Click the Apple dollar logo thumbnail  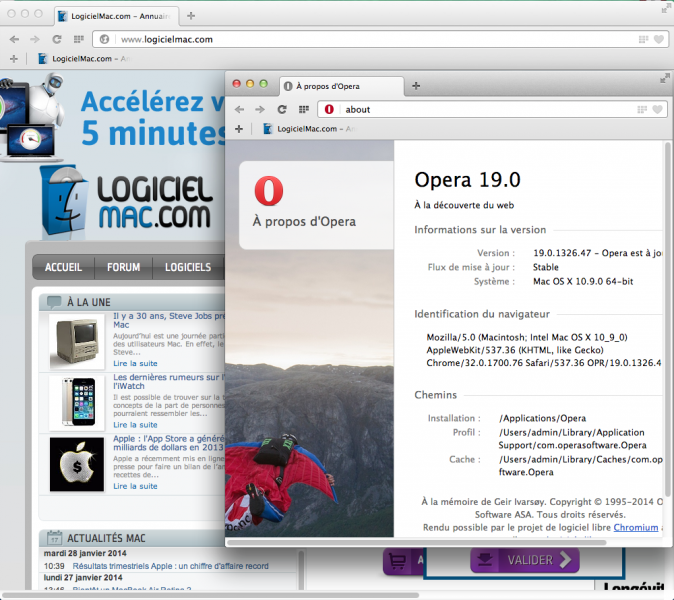pyautogui.click(x=77, y=464)
